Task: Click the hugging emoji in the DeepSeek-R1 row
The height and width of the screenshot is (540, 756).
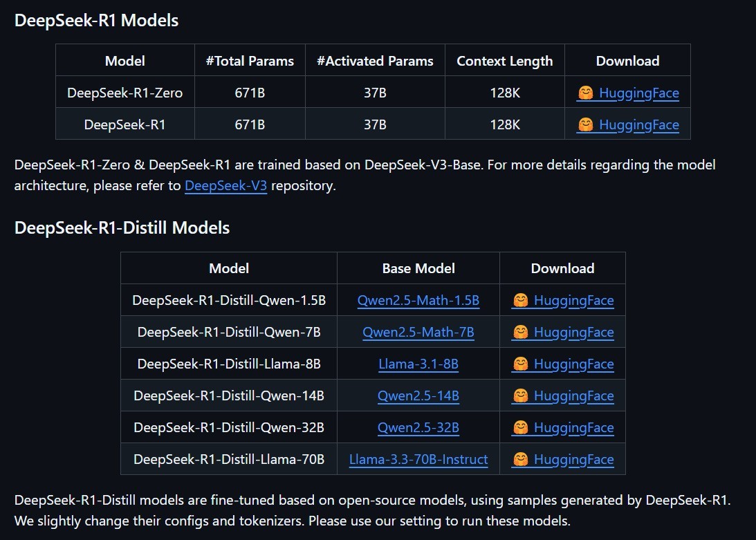Action: 585,124
